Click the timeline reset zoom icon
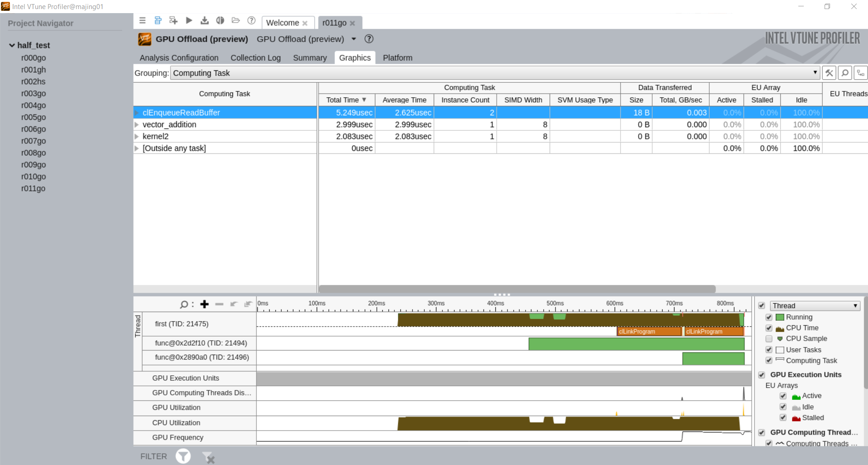The height and width of the screenshot is (465, 868). click(x=248, y=304)
